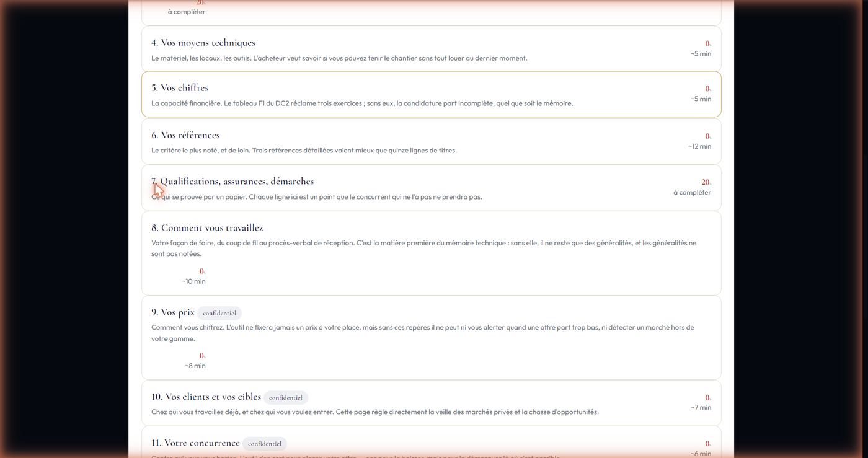Click the "confidentiel" badge beside Vos prix
The width and height of the screenshot is (868, 458).
tap(219, 313)
